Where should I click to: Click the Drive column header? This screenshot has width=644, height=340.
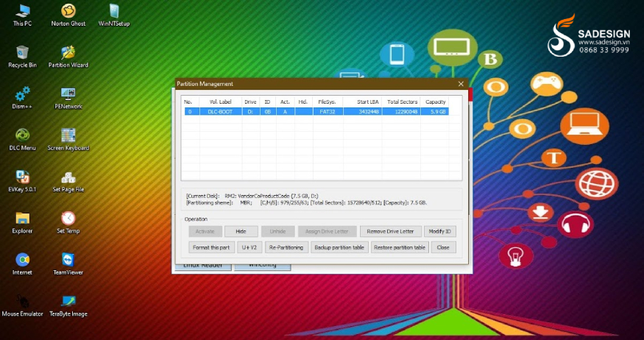[250, 102]
